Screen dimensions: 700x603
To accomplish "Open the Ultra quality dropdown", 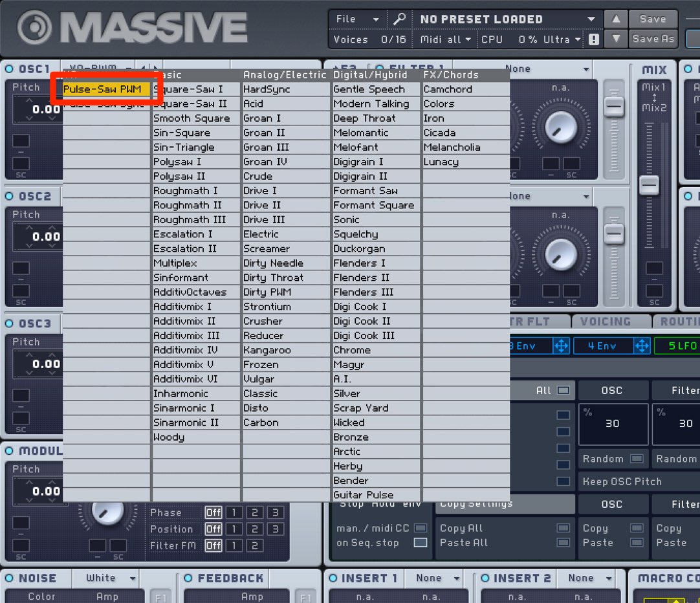I will point(562,39).
